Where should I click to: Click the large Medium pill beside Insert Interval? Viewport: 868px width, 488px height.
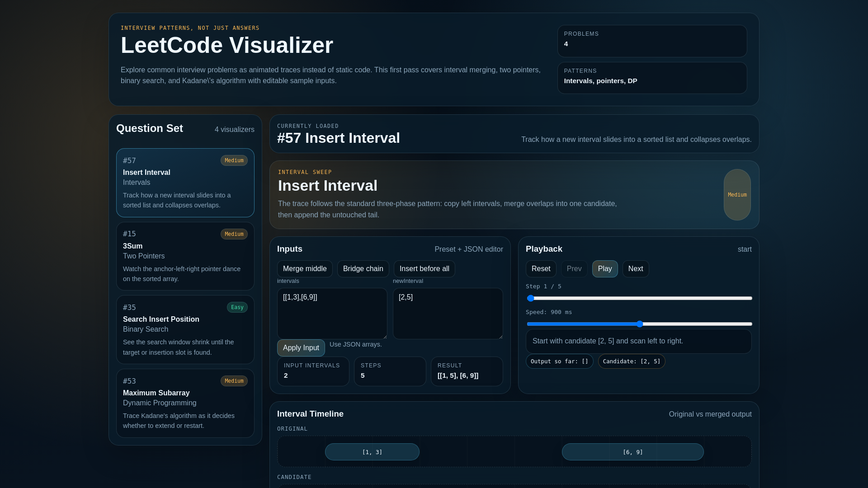click(x=737, y=195)
